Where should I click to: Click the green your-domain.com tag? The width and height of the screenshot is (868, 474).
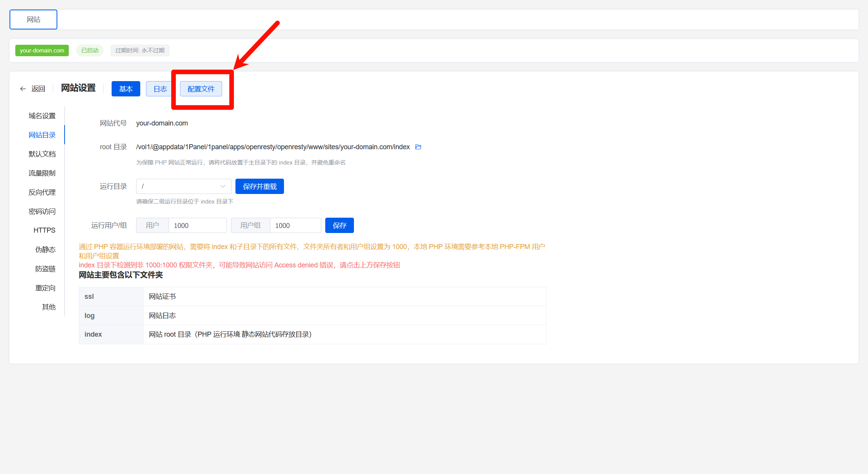(42, 50)
